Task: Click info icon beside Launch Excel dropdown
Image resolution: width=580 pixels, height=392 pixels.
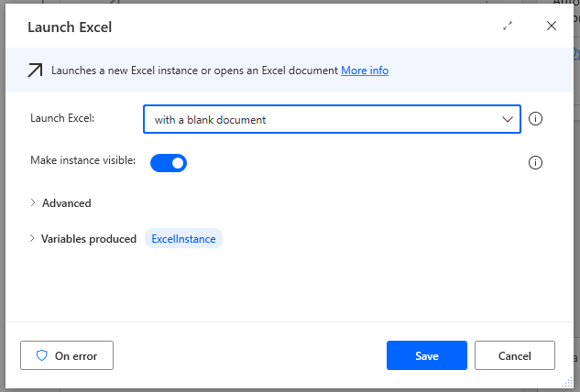Action: click(x=537, y=119)
